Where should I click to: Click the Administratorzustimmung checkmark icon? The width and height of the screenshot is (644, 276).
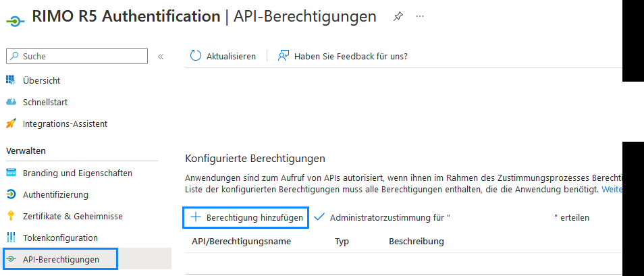(x=319, y=217)
